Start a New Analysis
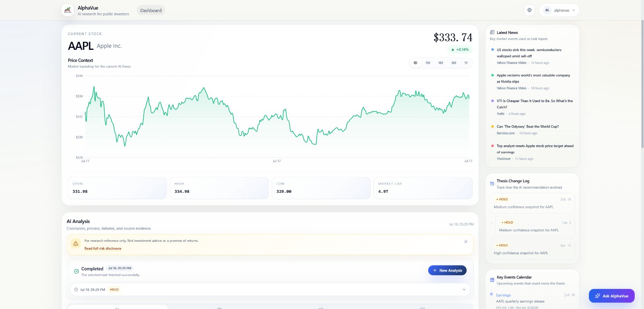This screenshot has width=644, height=309. tap(447, 270)
